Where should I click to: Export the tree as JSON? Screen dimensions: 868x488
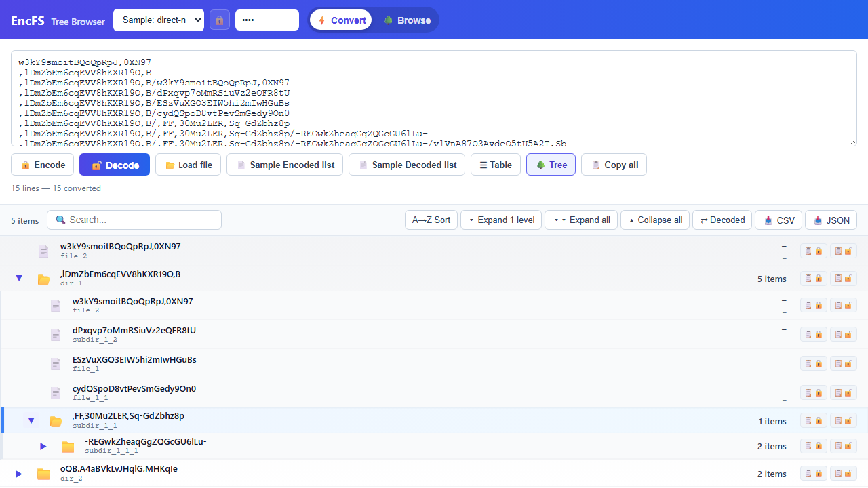[831, 220]
